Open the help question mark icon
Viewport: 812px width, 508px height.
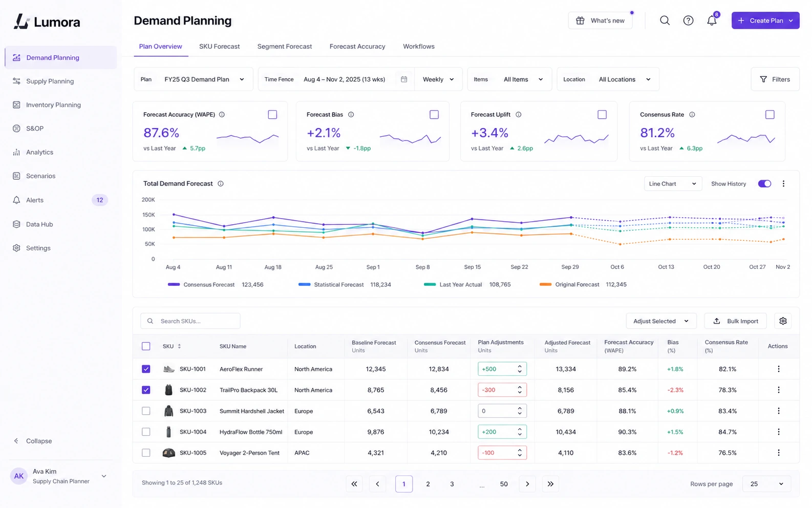688,20
